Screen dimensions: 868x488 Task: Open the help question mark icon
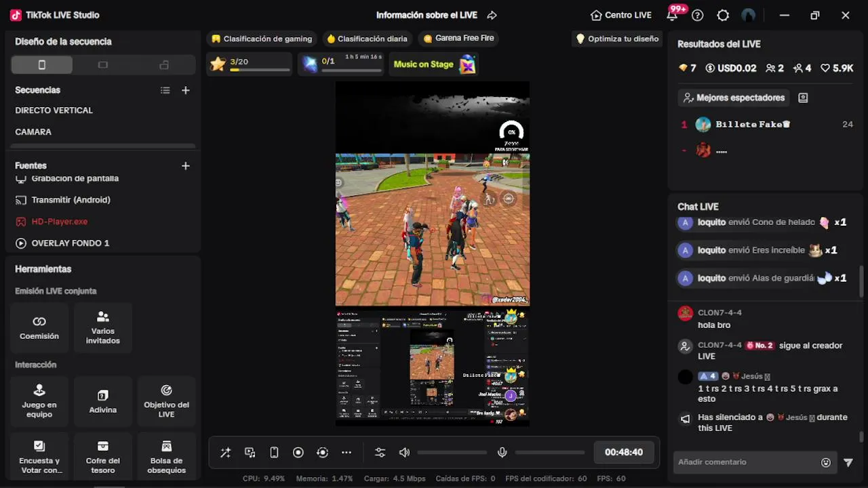tap(698, 15)
